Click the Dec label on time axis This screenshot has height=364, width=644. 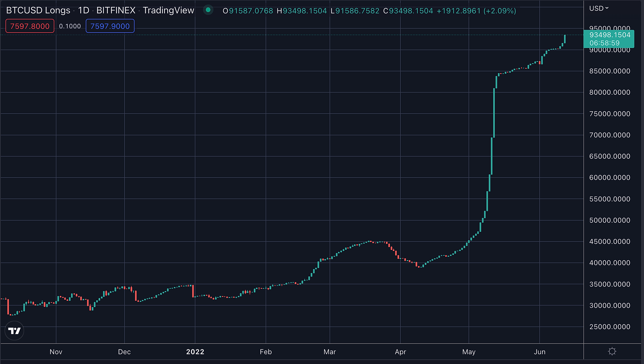coord(124,352)
